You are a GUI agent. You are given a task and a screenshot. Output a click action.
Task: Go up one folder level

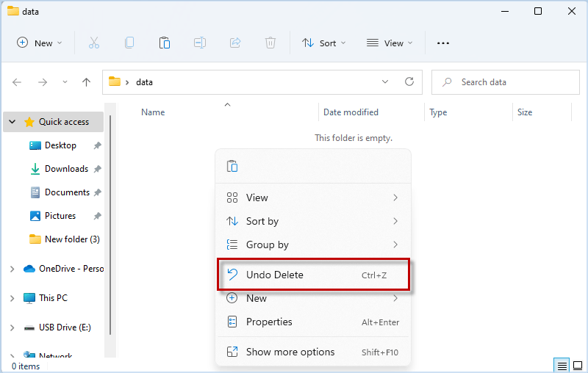(x=86, y=82)
